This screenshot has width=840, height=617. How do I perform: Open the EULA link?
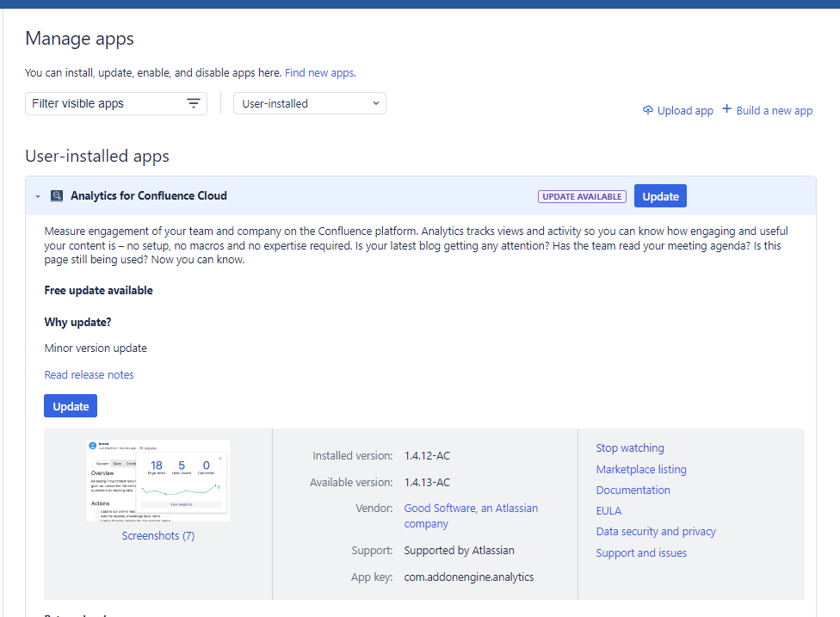coord(608,510)
